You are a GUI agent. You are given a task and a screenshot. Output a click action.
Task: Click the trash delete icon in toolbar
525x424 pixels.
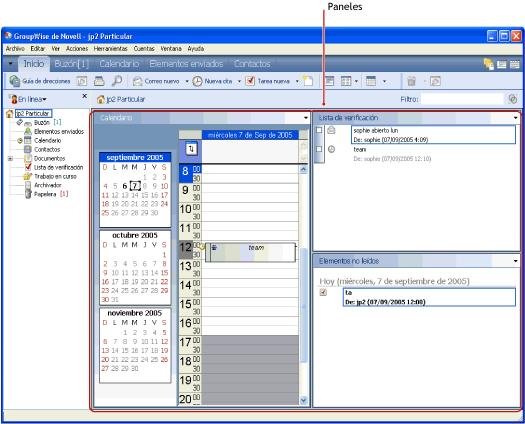[411, 81]
